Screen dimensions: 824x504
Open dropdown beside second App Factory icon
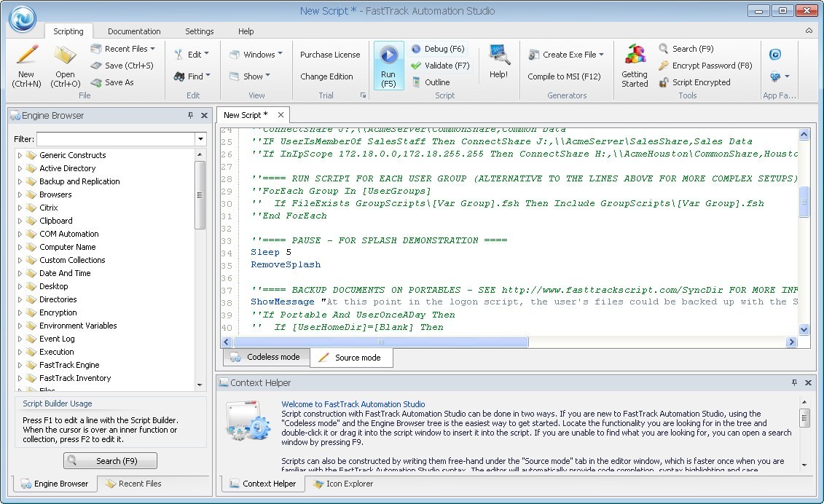[x=788, y=76]
